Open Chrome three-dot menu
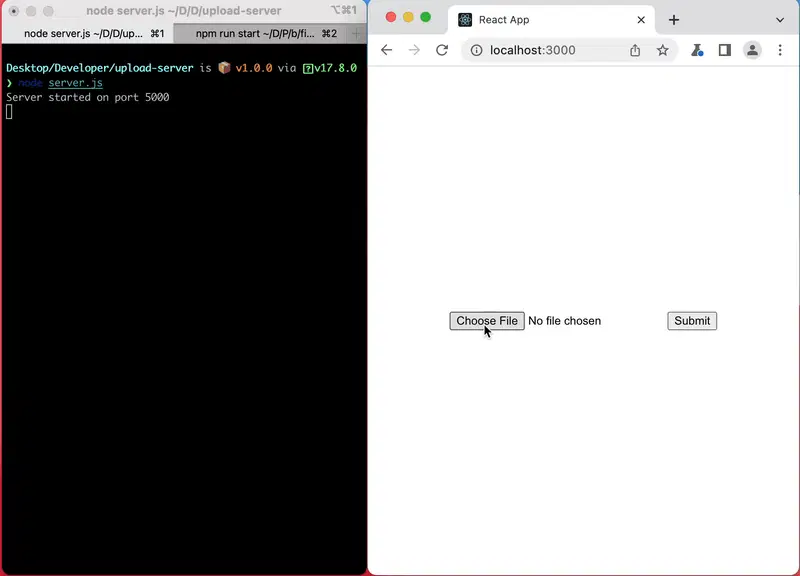Image resolution: width=800 pixels, height=576 pixels. [780, 50]
